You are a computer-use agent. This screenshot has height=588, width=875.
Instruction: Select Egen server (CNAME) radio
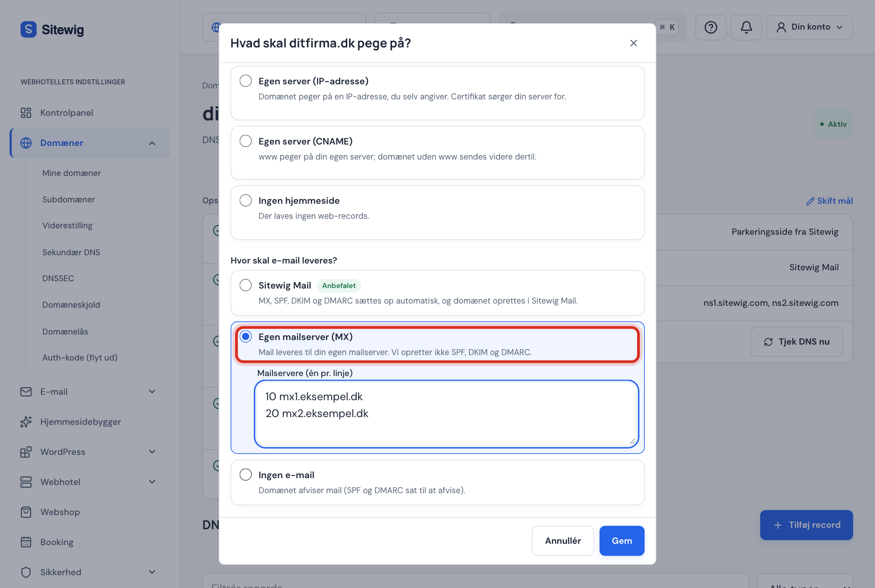tap(246, 141)
